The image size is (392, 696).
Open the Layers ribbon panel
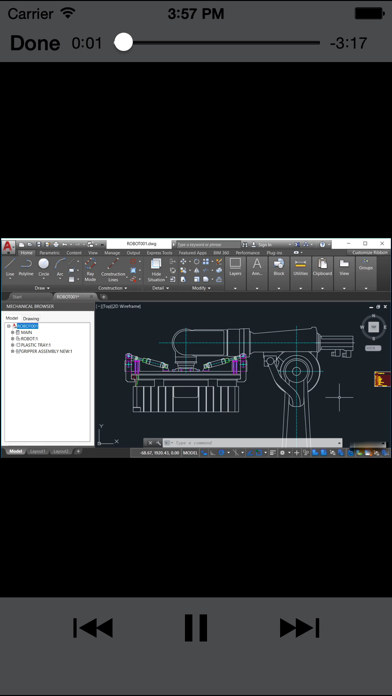(235, 273)
